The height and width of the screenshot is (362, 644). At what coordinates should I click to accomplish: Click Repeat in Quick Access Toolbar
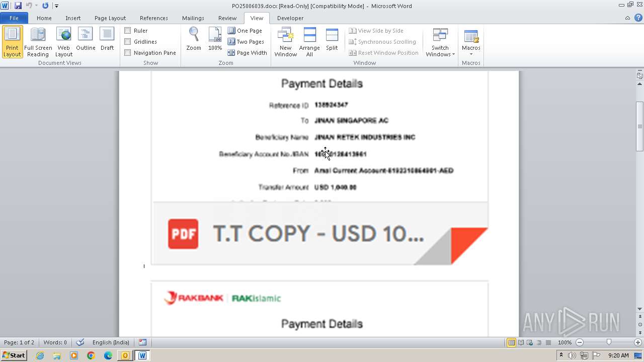click(45, 6)
